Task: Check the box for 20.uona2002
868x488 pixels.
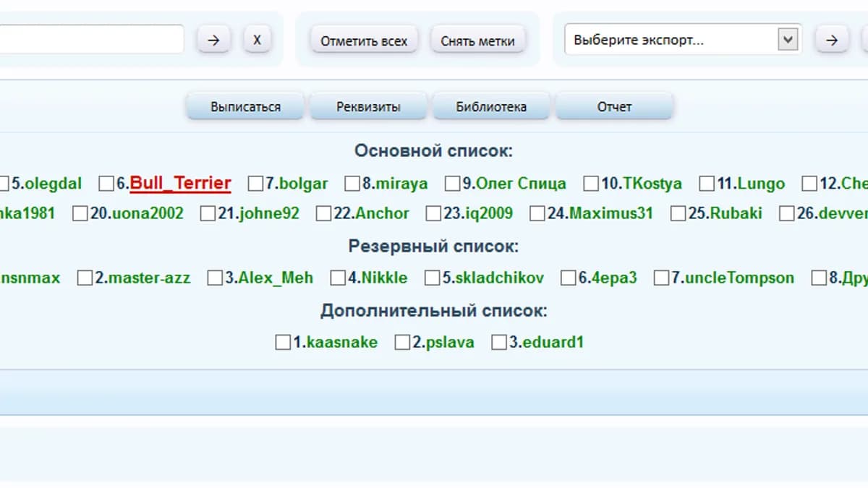Action: [x=81, y=214]
